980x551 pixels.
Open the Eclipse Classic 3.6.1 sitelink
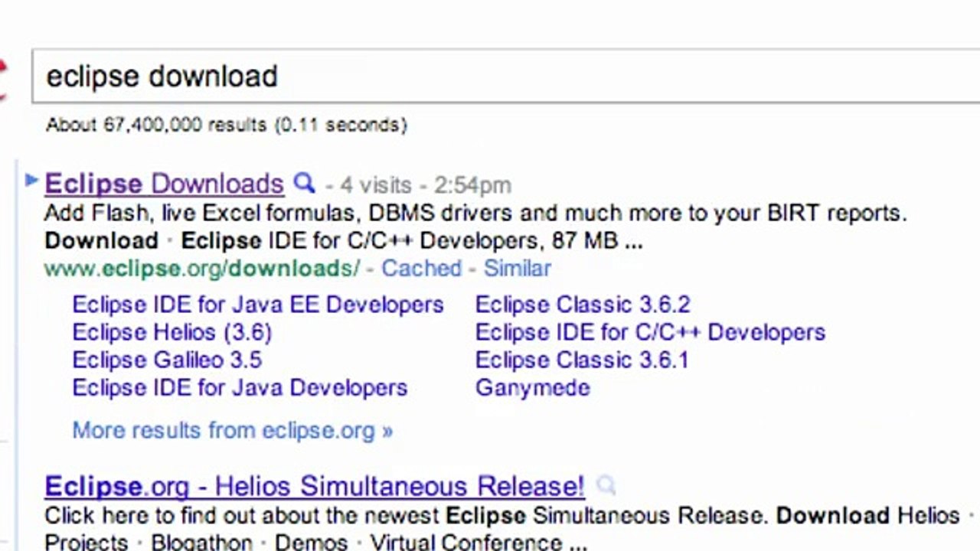point(582,360)
